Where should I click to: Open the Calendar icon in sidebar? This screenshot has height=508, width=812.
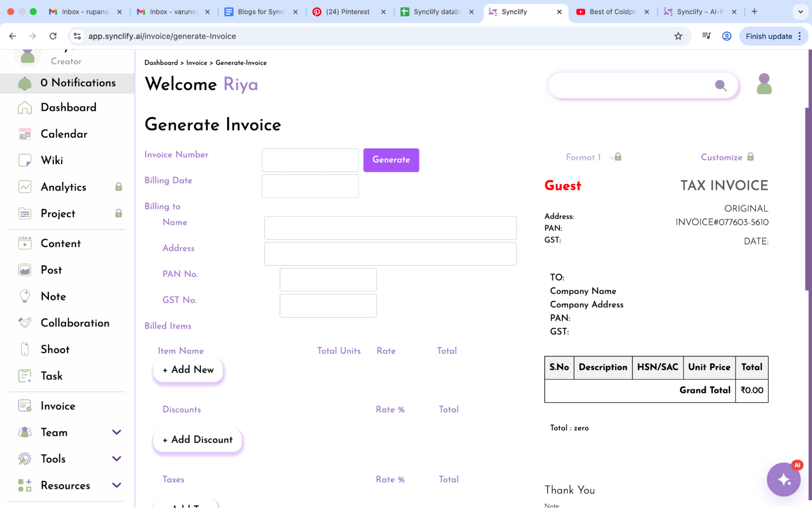25,134
